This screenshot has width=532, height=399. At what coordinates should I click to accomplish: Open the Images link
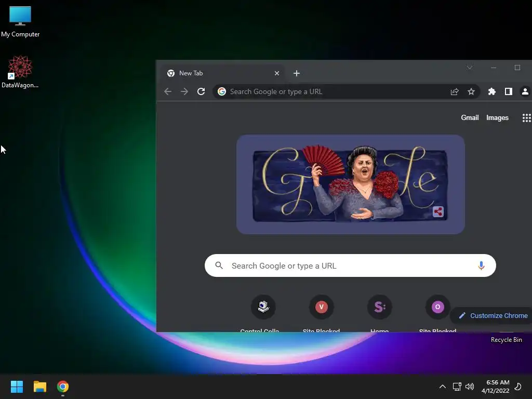pyautogui.click(x=497, y=118)
